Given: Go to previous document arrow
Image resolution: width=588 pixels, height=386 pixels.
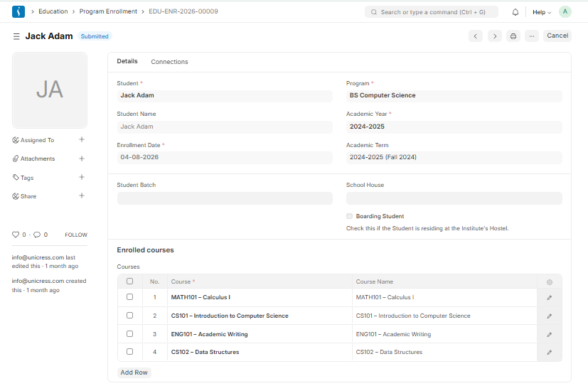Looking at the screenshot, I should click(x=476, y=36).
